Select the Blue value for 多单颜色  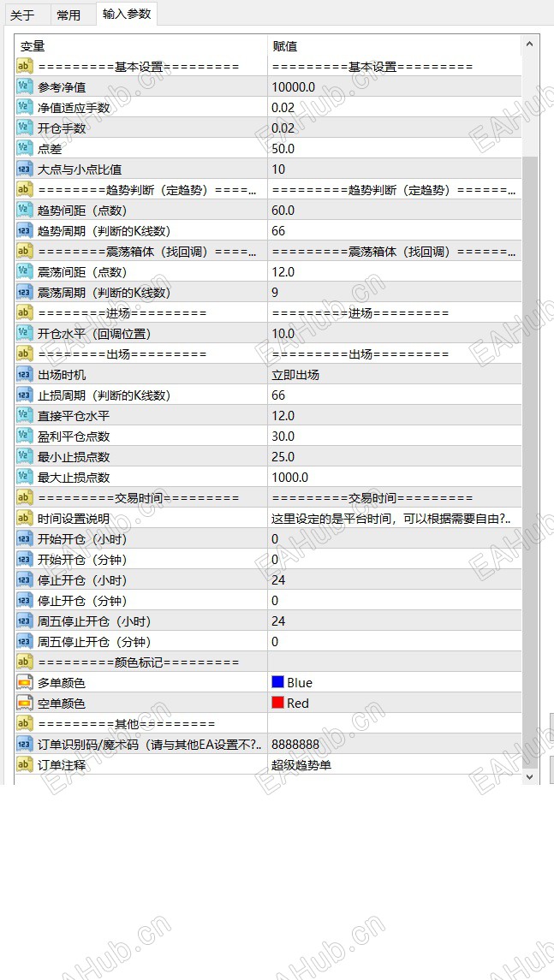(x=395, y=682)
